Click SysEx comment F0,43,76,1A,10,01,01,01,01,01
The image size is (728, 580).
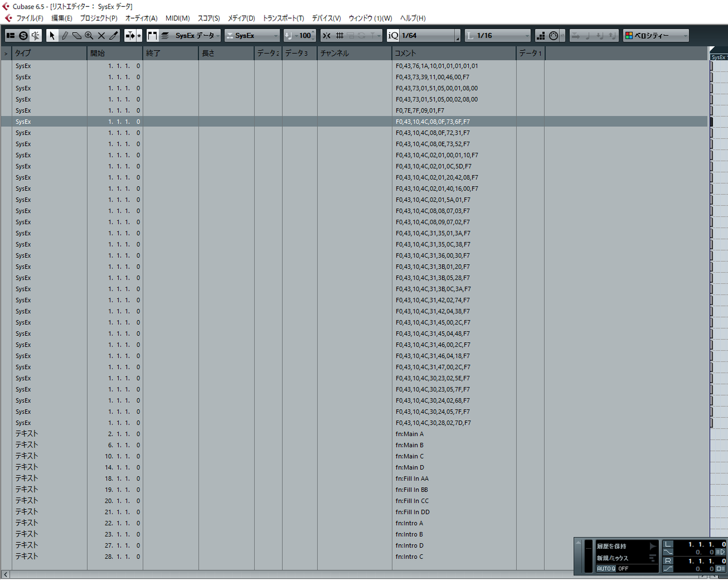[437, 66]
